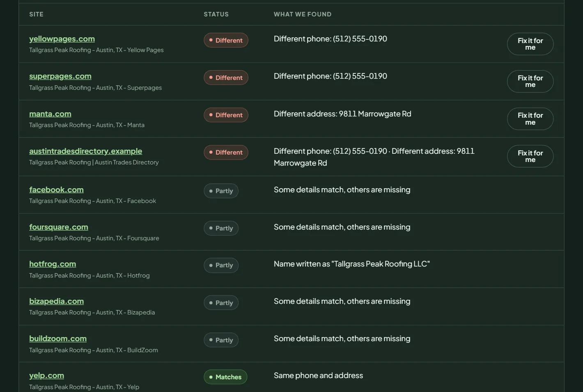The height and width of the screenshot is (392, 583).
Task: Open the foursquare.com listing link
Action: click(x=59, y=227)
